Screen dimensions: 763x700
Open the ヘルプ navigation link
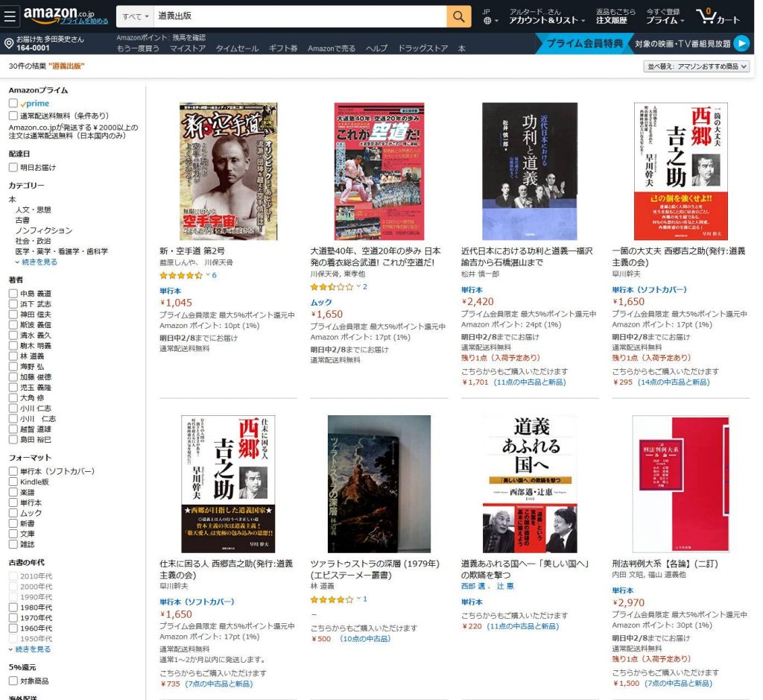(x=376, y=48)
